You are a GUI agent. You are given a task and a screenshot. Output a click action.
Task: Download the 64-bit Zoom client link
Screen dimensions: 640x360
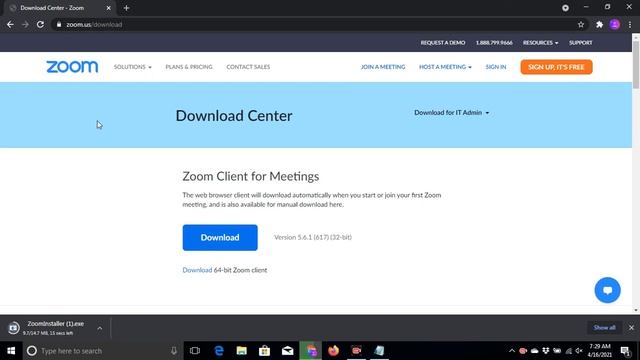[x=197, y=270]
